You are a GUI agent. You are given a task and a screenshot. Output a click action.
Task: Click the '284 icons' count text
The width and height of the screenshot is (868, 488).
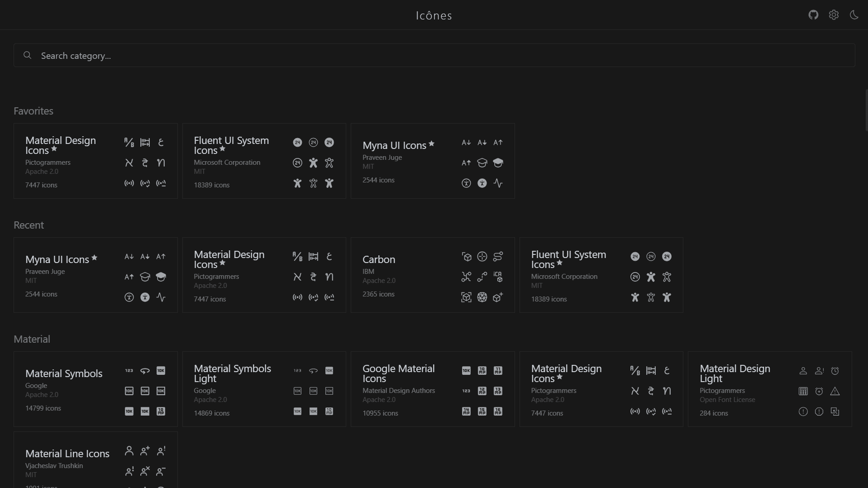pyautogui.click(x=714, y=413)
